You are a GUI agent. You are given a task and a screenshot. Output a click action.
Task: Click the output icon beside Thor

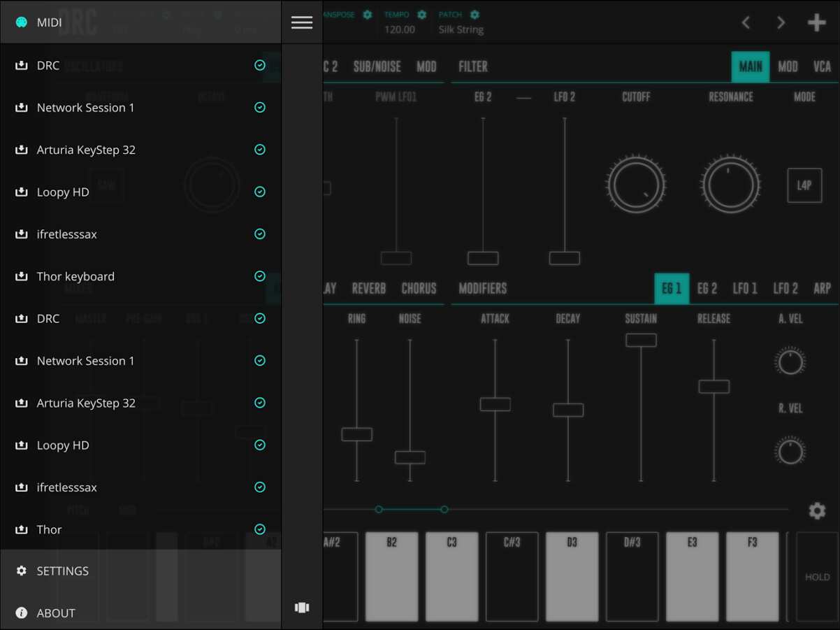pyautogui.click(x=22, y=529)
